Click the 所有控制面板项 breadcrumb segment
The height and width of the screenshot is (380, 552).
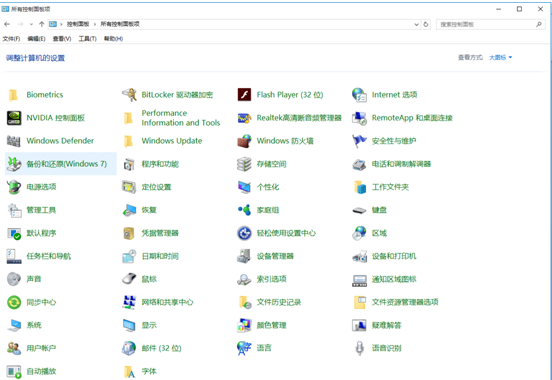click(120, 24)
